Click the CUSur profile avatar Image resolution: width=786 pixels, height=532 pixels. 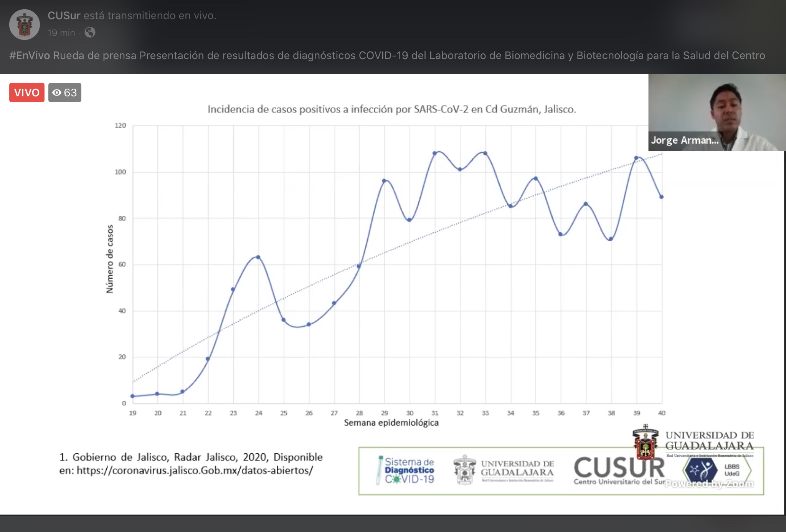[x=25, y=25]
